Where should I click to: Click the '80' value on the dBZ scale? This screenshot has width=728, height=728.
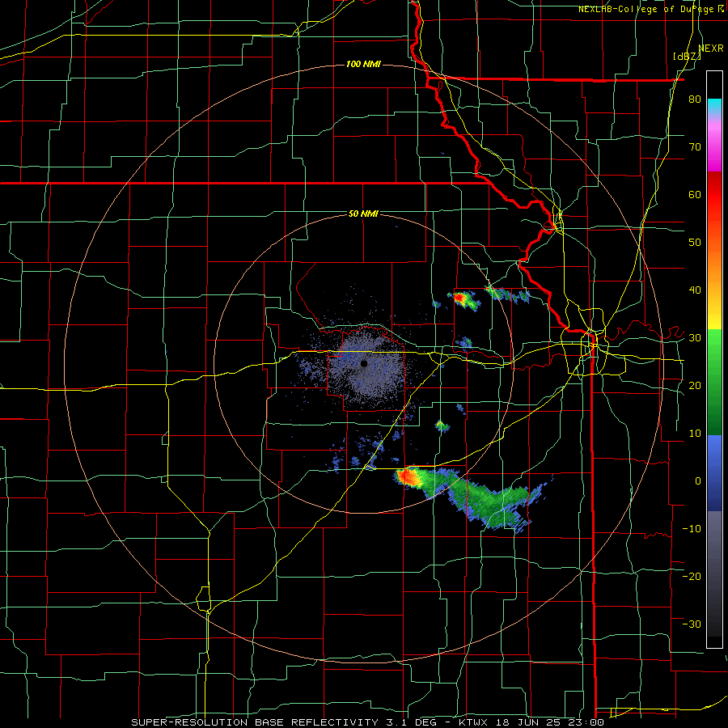[x=695, y=99]
